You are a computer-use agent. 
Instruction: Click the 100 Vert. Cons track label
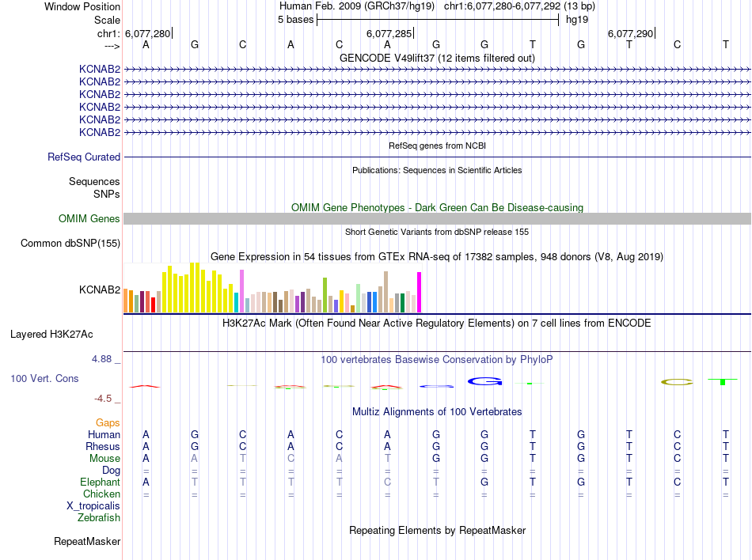click(44, 378)
